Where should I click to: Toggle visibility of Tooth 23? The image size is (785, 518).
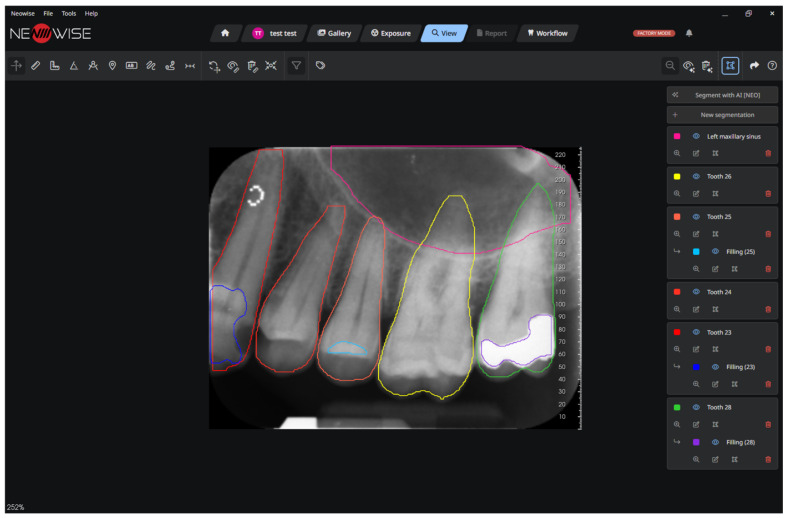pos(696,332)
